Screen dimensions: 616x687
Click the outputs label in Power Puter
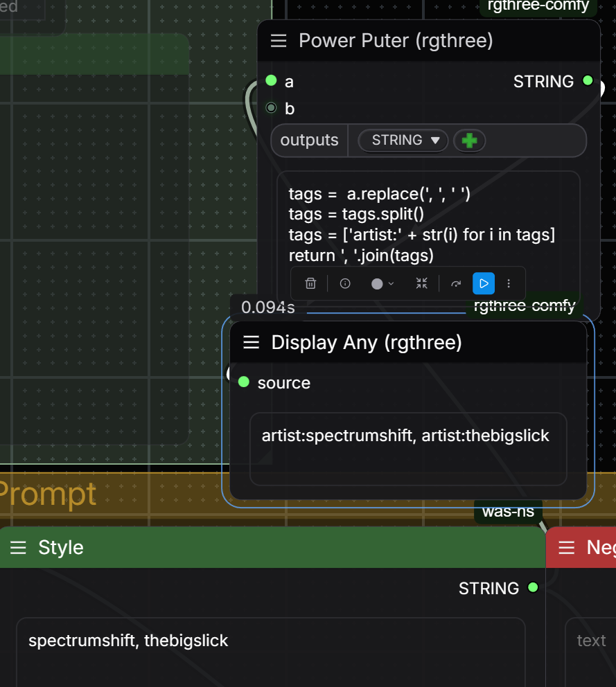tap(309, 140)
